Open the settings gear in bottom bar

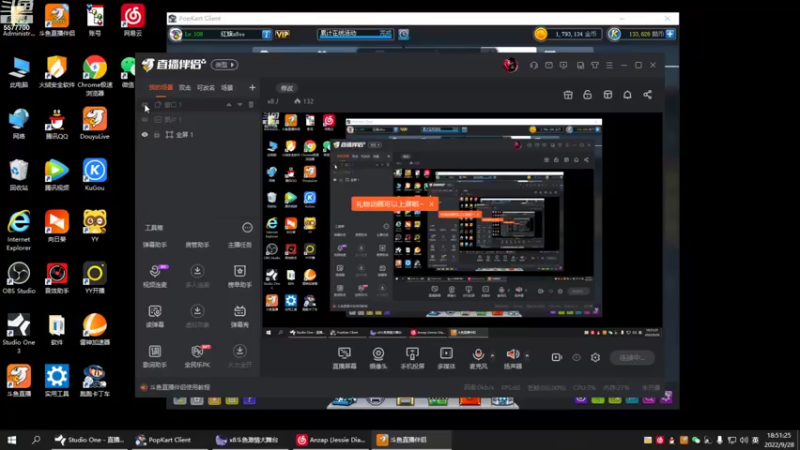point(595,358)
